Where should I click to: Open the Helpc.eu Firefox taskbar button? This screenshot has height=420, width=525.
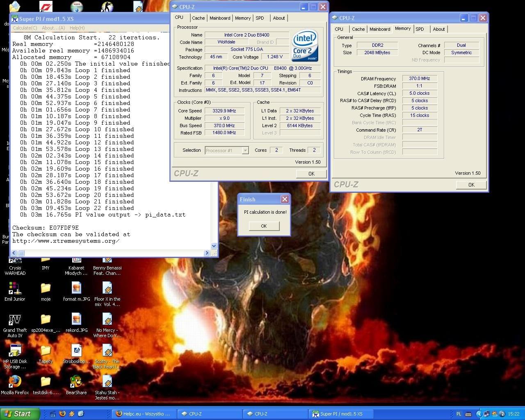coord(144,414)
